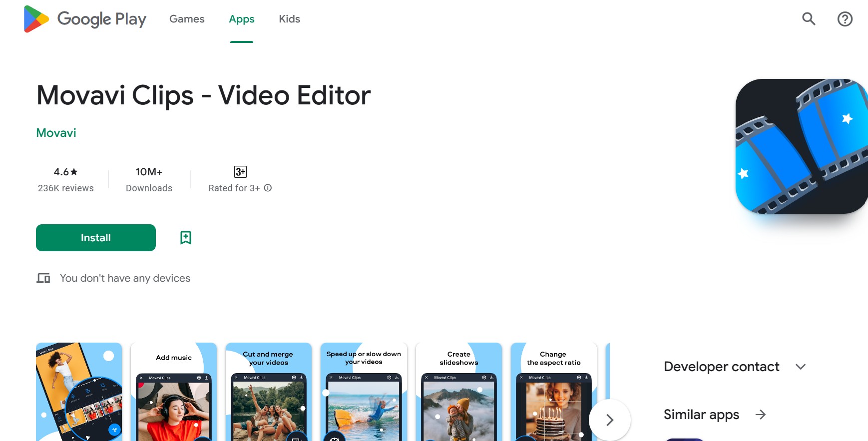This screenshot has height=441, width=868.
Task: Click the 3+ content rating badge
Action: 240,172
